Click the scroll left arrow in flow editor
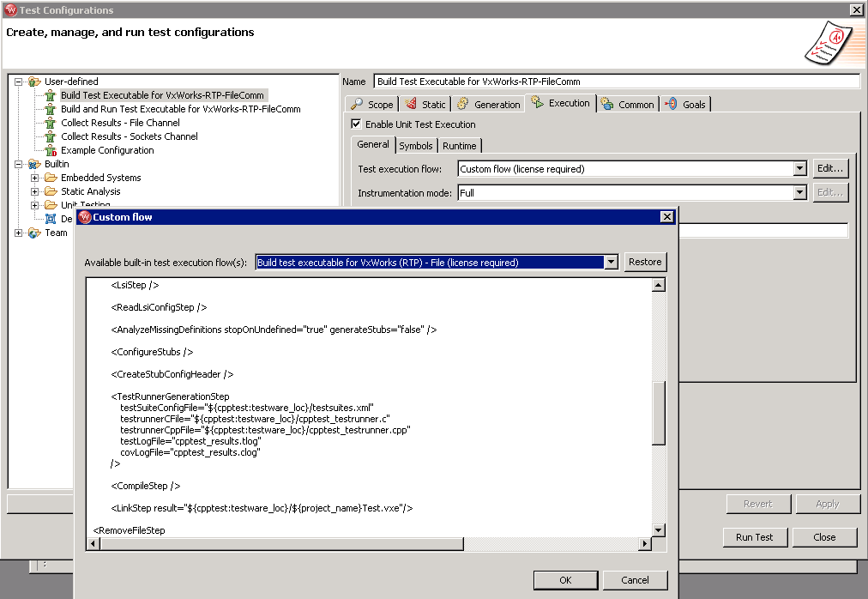The height and width of the screenshot is (599, 868). [x=93, y=544]
